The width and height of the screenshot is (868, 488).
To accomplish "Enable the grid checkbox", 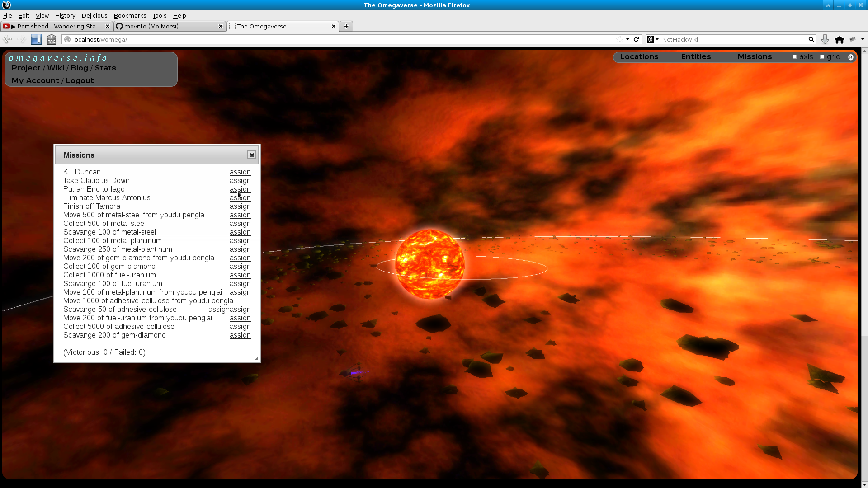I will (x=822, y=56).
